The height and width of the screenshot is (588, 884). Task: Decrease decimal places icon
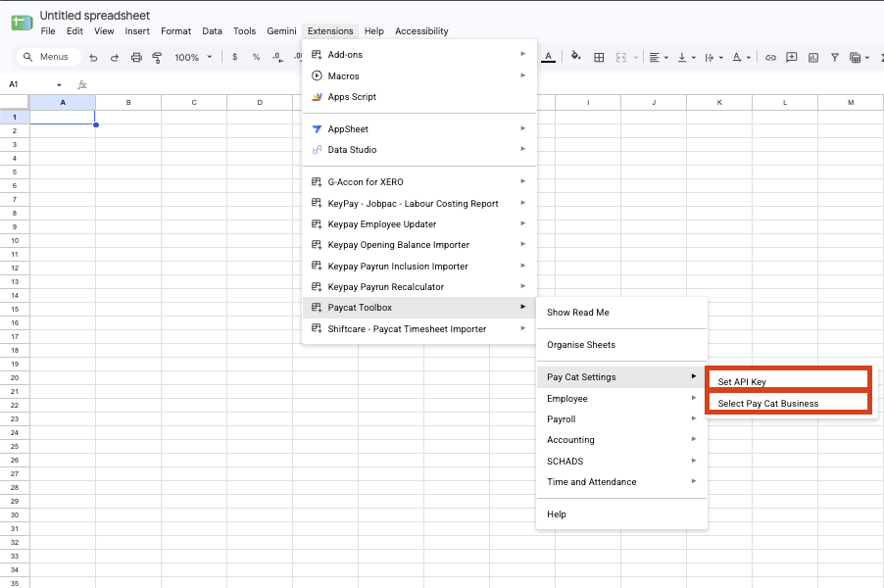tap(277, 57)
